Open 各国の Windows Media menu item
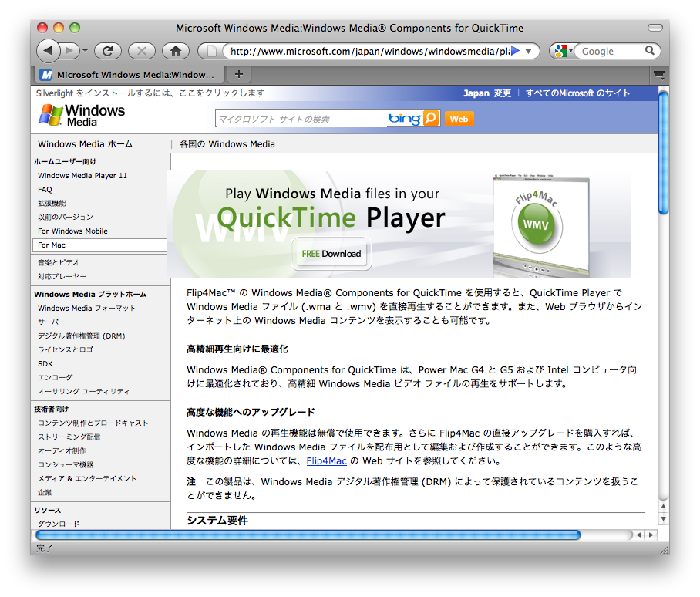Viewport: 700px width, 597px height. coord(227,144)
